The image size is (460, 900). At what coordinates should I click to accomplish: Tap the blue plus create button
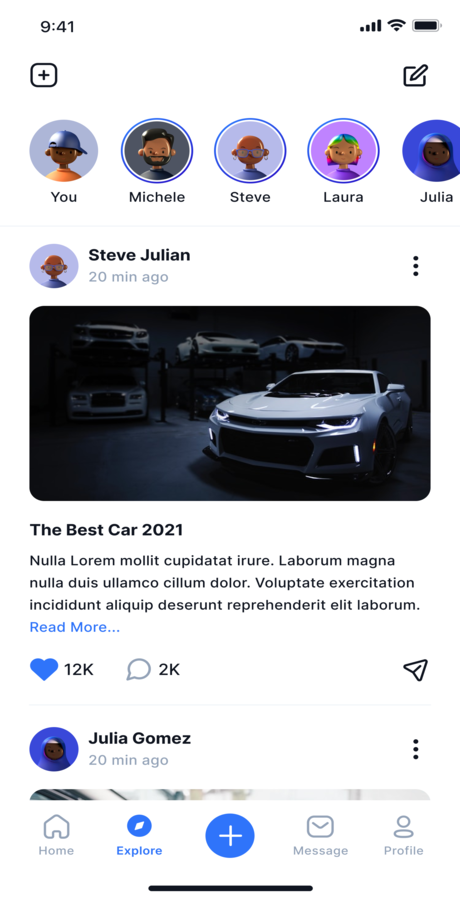230,836
